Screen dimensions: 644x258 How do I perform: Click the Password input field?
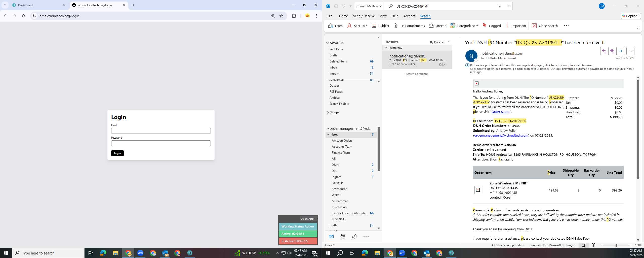tap(161, 143)
